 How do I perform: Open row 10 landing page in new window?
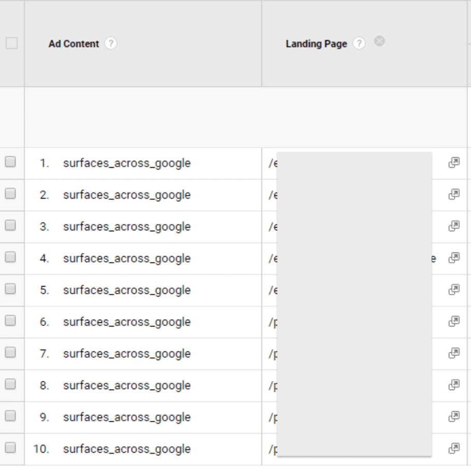coord(454,449)
